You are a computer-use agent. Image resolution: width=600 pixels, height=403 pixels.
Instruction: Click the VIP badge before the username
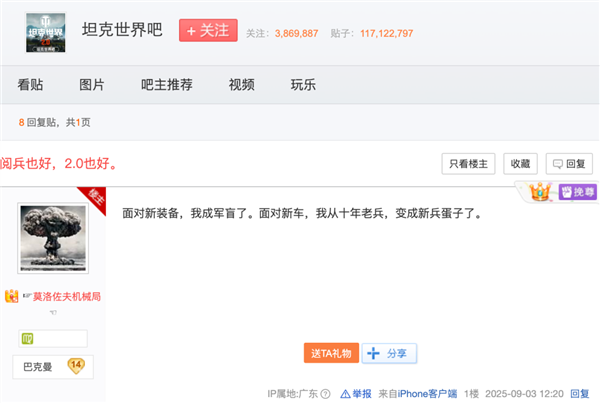tap(12, 296)
